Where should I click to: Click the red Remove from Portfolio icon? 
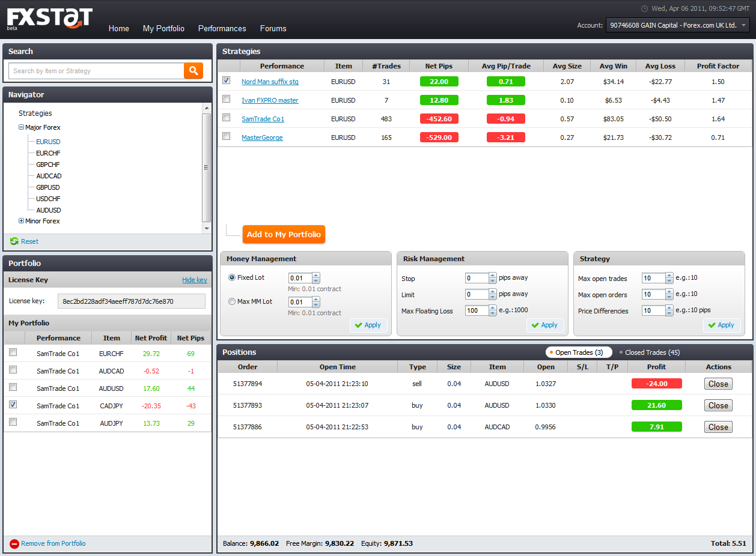click(x=14, y=544)
